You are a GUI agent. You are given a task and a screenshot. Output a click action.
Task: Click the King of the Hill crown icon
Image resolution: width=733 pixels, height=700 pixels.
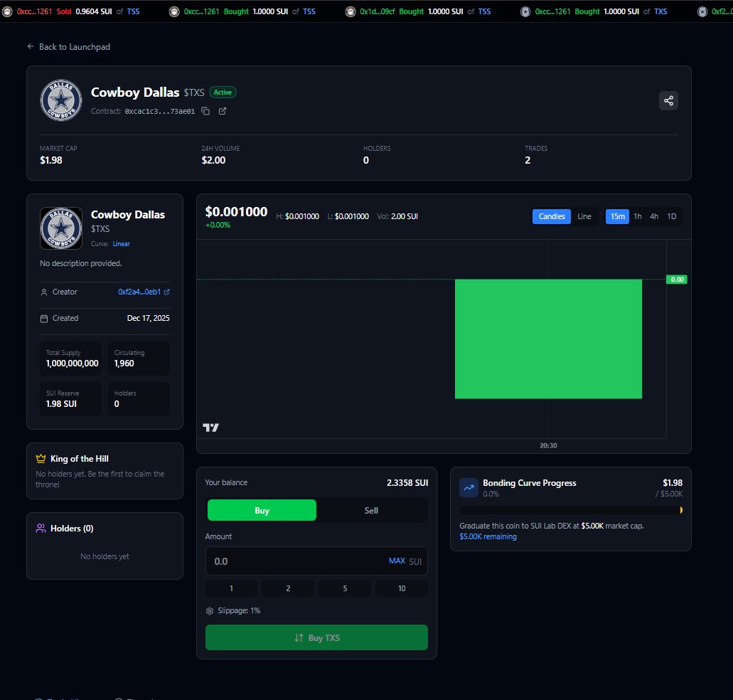pyautogui.click(x=41, y=459)
